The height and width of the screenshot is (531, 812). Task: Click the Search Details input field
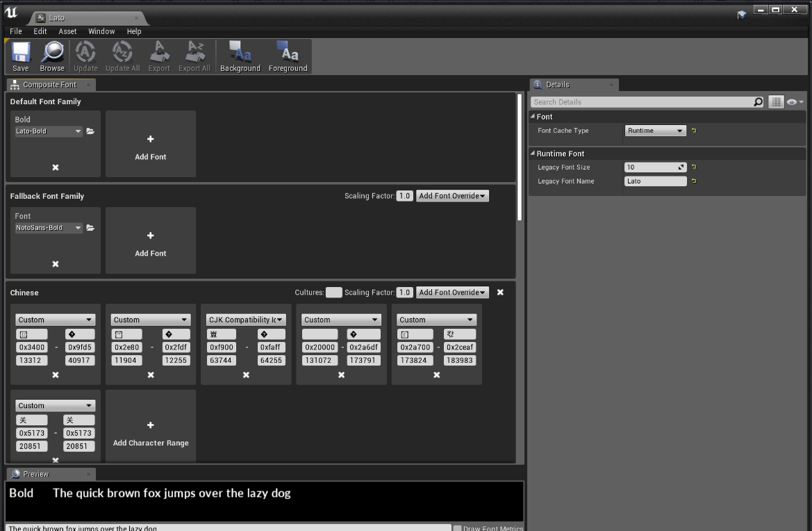pyautogui.click(x=641, y=102)
